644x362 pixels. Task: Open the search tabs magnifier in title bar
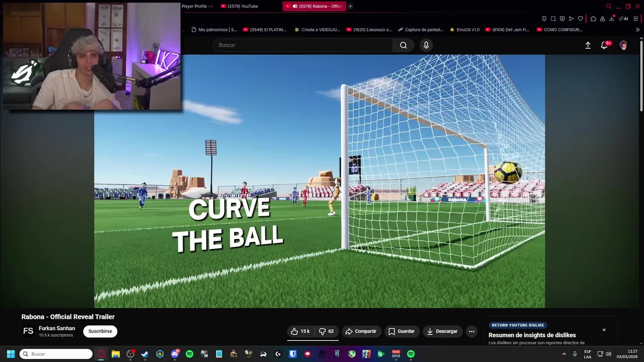coord(608,6)
